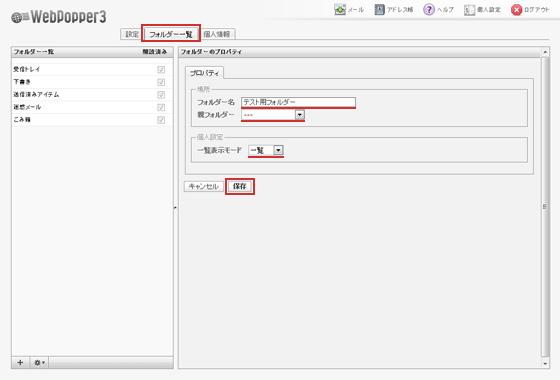Viewport: 560px width, 380px height.
Task: Click the red ログアウト logout icon
Action: click(516, 10)
